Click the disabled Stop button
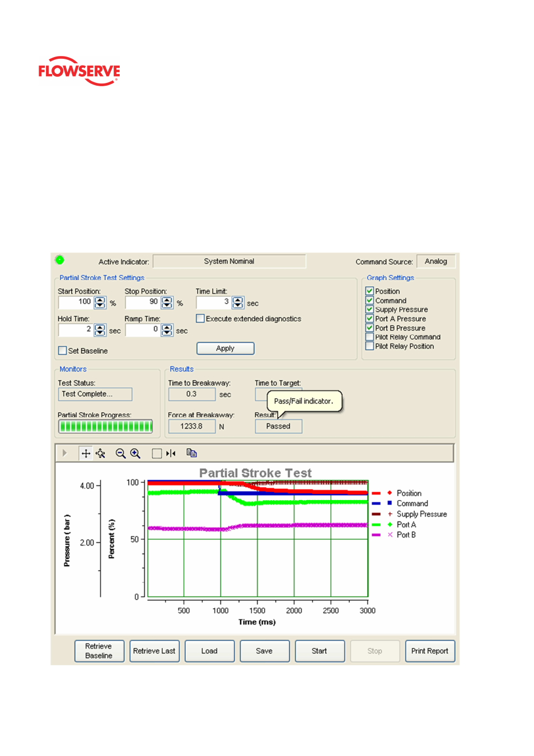The width and height of the screenshot is (534, 756). pos(375,651)
